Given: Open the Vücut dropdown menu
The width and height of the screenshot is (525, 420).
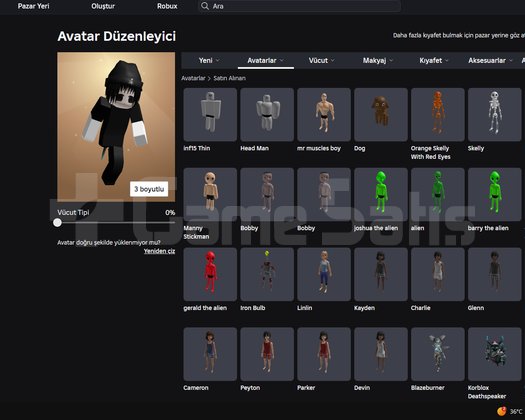Looking at the screenshot, I should pyautogui.click(x=321, y=60).
